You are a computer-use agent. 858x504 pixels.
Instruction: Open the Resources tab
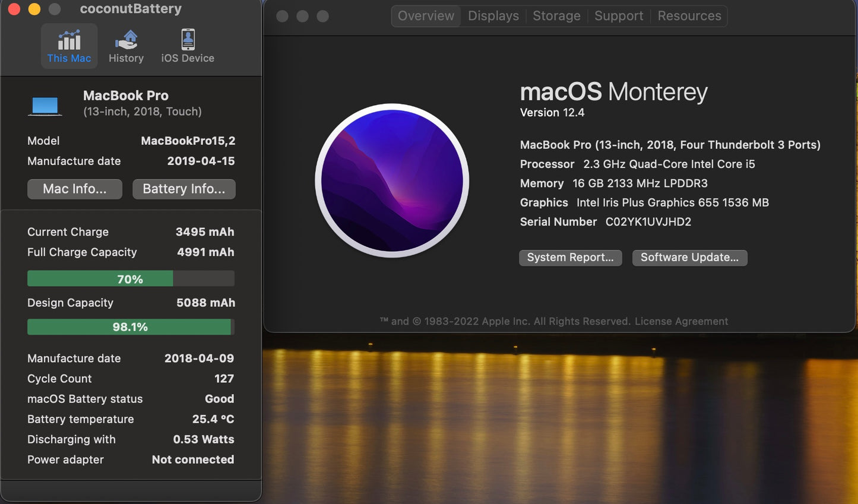[689, 15]
